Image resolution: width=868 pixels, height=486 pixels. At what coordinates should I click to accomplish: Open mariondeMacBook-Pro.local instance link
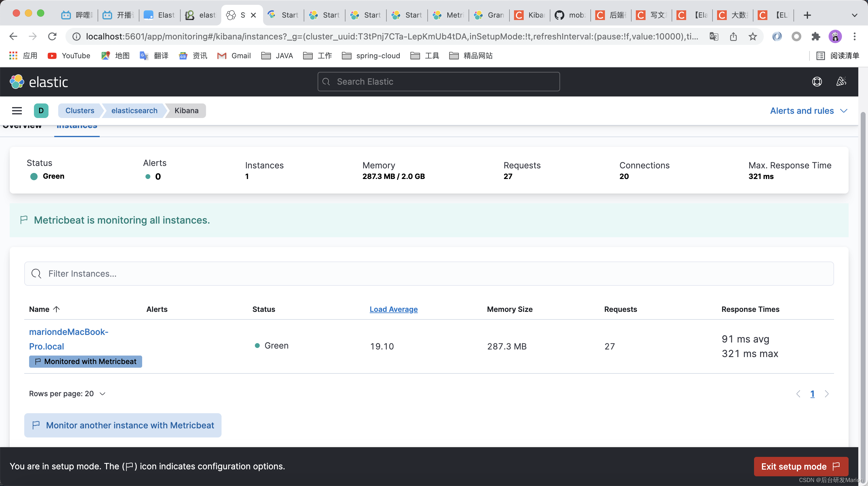click(x=68, y=339)
